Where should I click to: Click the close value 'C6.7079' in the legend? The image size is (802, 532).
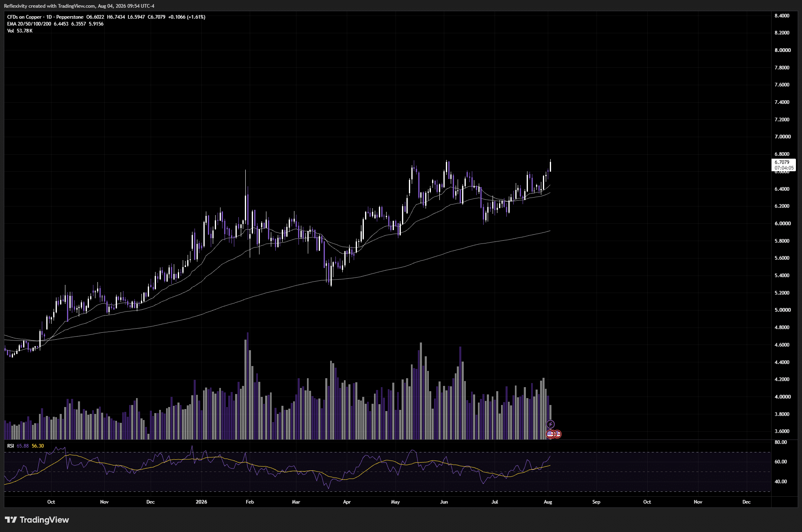pyautogui.click(x=156, y=17)
